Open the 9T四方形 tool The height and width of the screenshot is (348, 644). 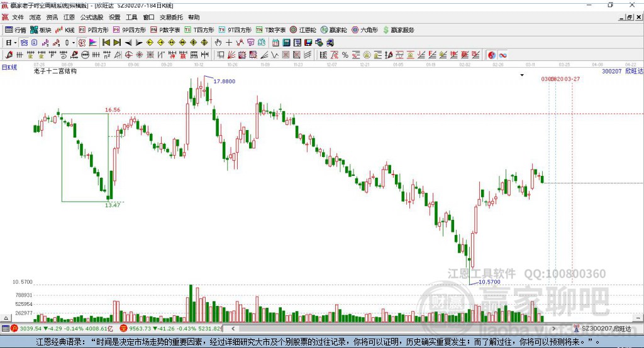point(235,30)
